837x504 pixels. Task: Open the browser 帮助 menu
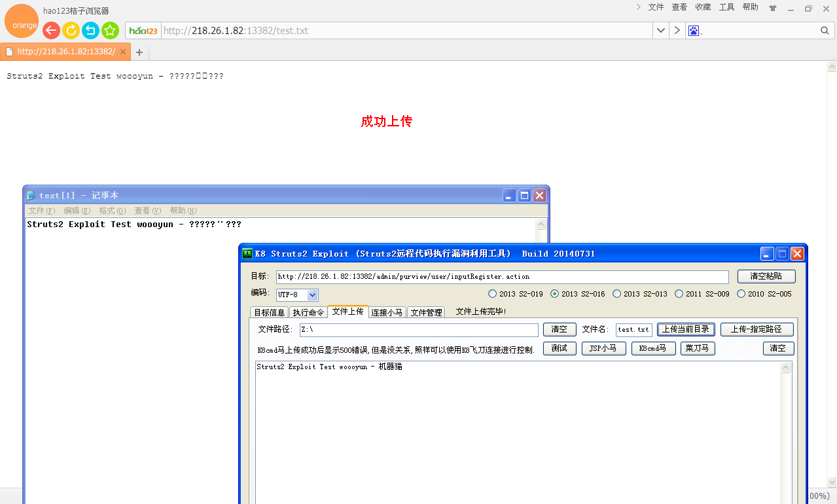(750, 7)
